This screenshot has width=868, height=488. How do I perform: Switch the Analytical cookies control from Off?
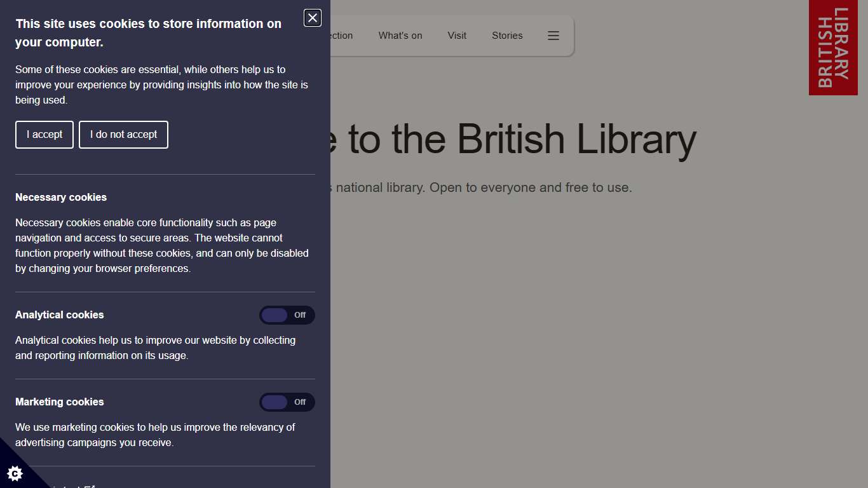(287, 315)
